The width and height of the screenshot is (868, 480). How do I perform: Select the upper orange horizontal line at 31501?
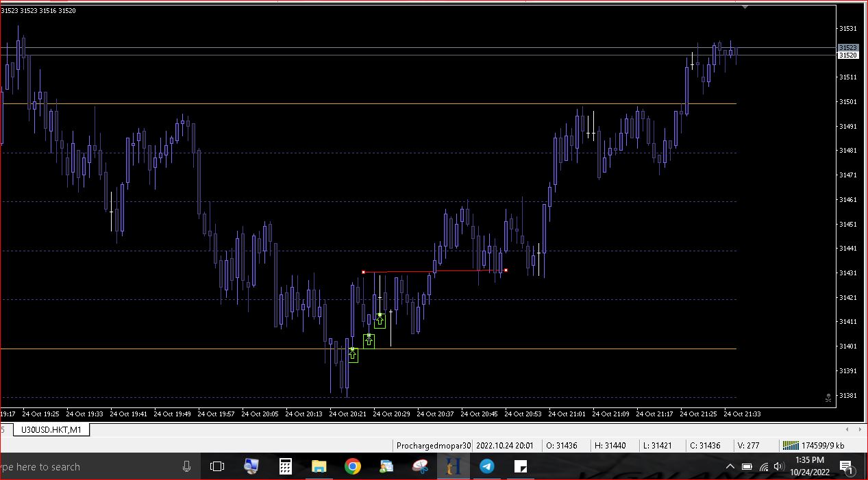[x=368, y=103]
